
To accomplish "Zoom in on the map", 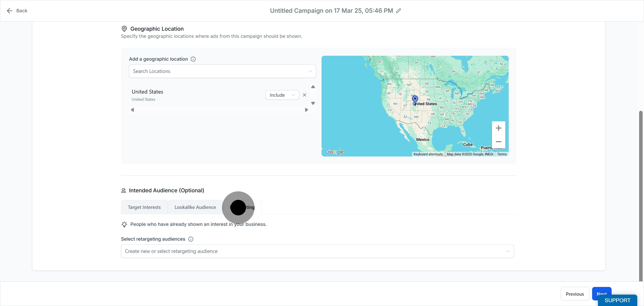I will coord(498,128).
